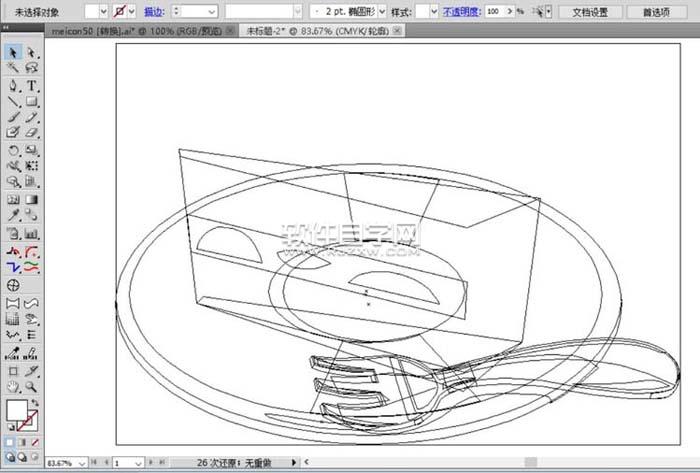Click 文档设置 button

(590, 12)
